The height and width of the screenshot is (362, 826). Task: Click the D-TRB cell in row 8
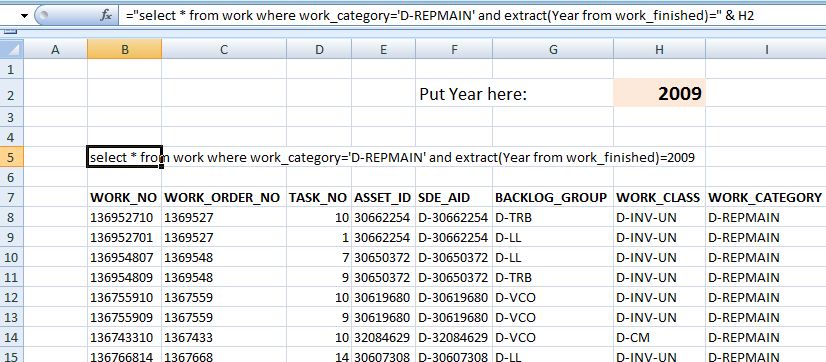point(553,217)
